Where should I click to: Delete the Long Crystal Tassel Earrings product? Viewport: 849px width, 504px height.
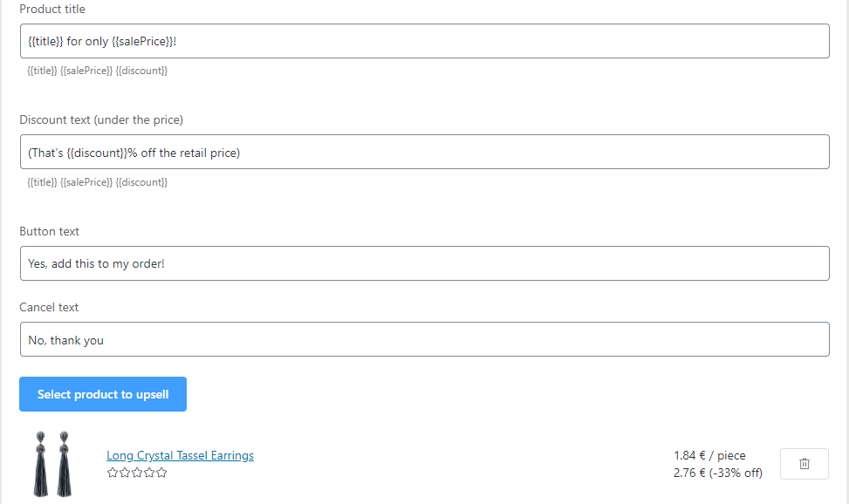804,464
